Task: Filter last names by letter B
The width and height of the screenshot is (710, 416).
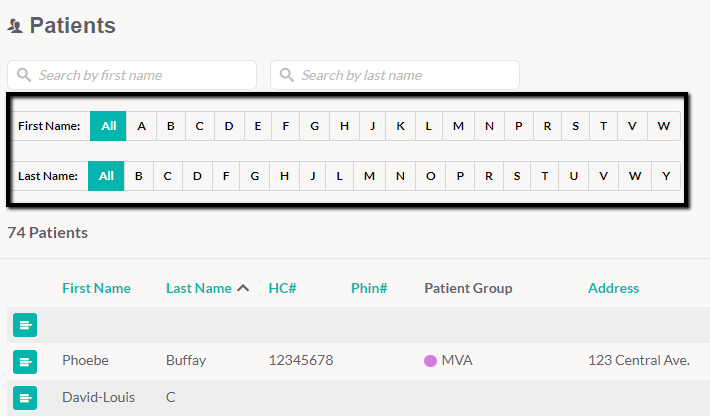Action: click(x=139, y=176)
